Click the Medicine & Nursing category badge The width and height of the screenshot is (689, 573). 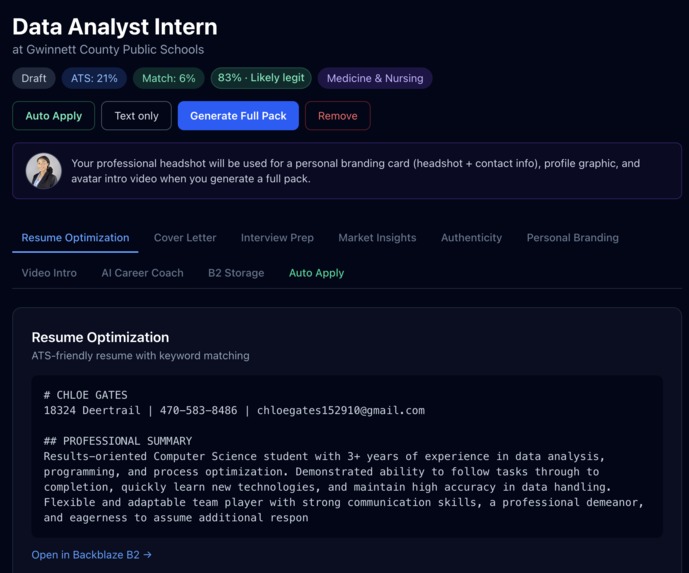tap(375, 78)
